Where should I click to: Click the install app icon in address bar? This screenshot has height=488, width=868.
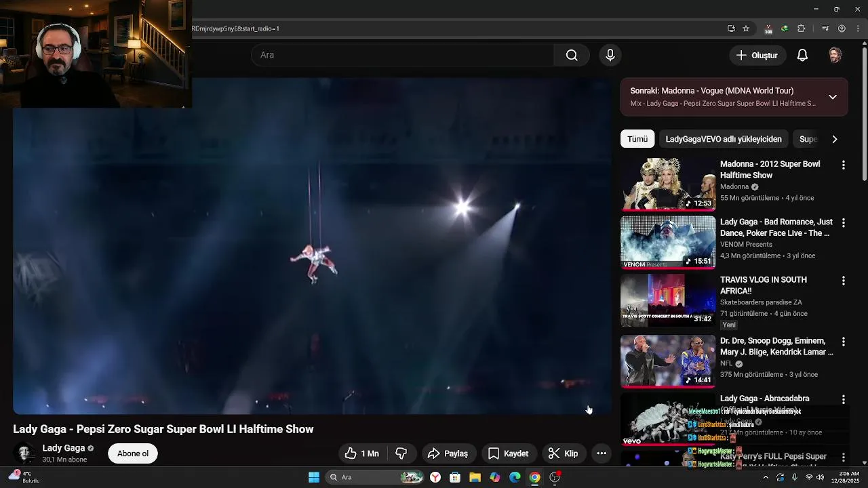[x=731, y=28]
